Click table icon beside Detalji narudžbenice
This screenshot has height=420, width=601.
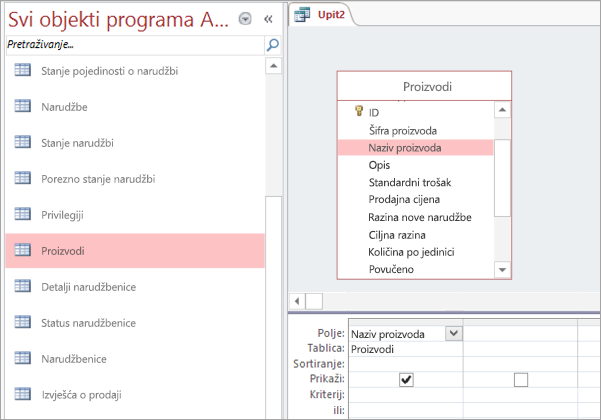pos(23,286)
